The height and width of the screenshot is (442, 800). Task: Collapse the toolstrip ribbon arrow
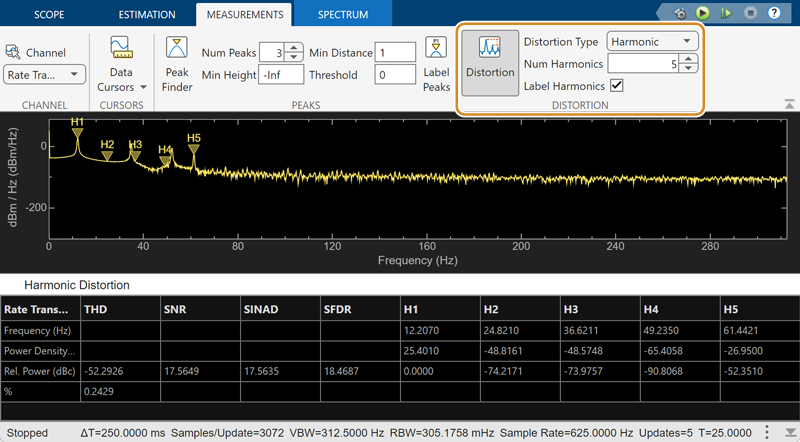click(x=790, y=103)
